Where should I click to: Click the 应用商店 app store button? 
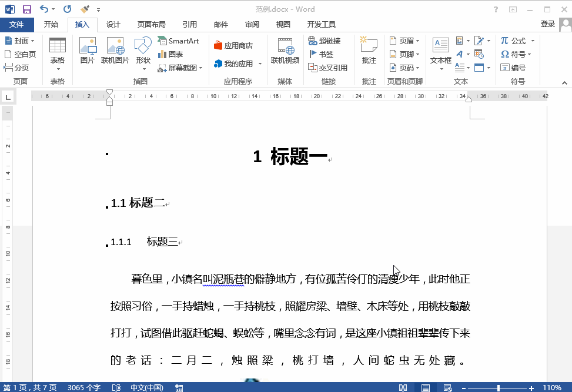pos(233,46)
